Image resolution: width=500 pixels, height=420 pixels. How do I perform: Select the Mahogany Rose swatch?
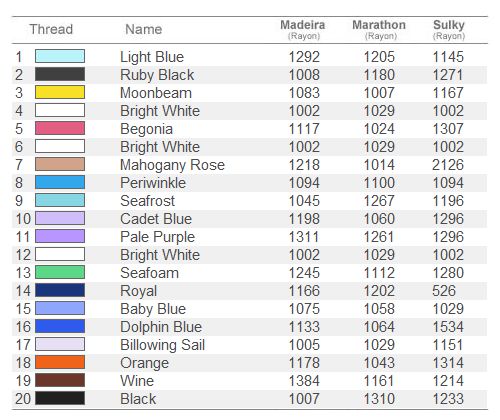pos(60,164)
